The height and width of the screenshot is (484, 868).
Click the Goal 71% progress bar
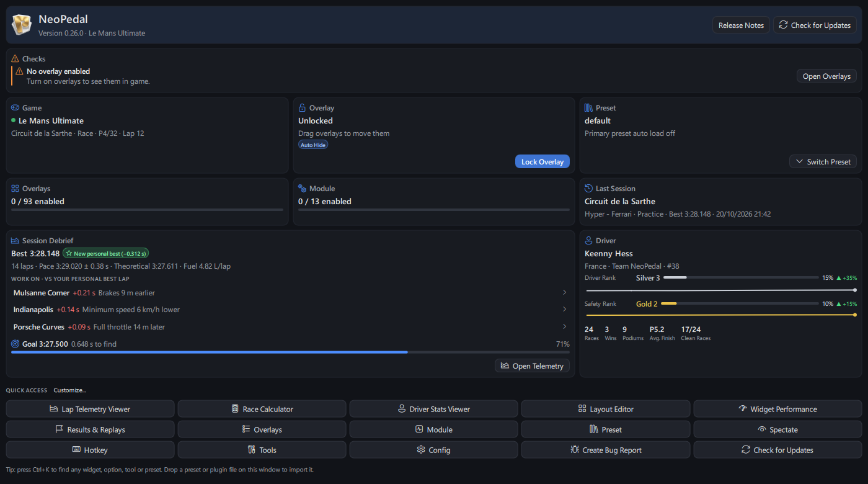point(290,352)
